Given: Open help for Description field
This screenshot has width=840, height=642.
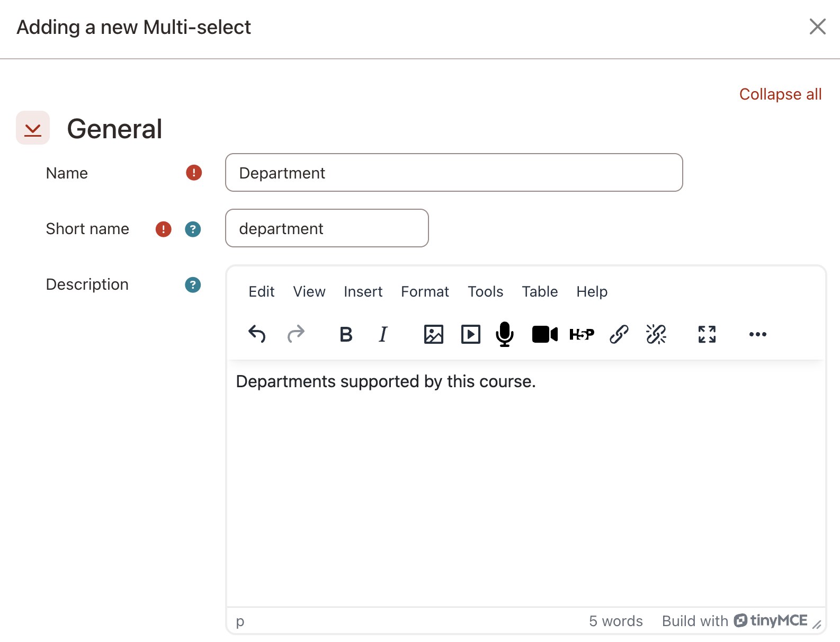Looking at the screenshot, I should tap(193, 285).
